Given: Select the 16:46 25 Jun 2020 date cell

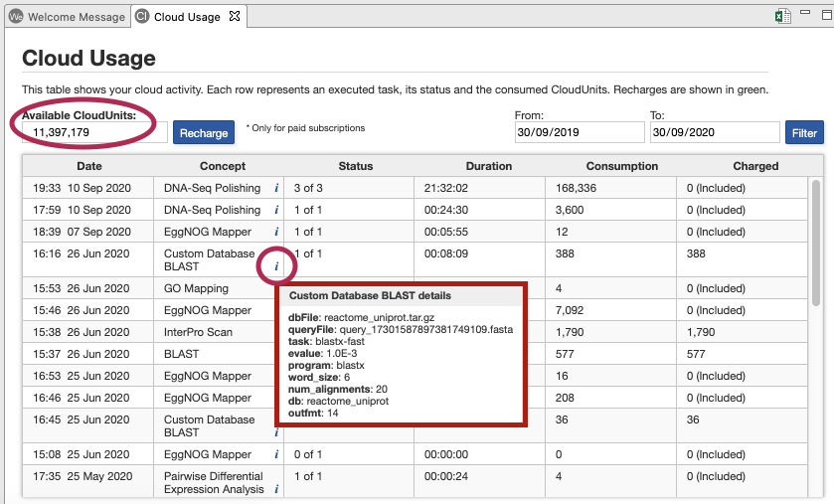Looking at the screenshot, I should 88,398.
